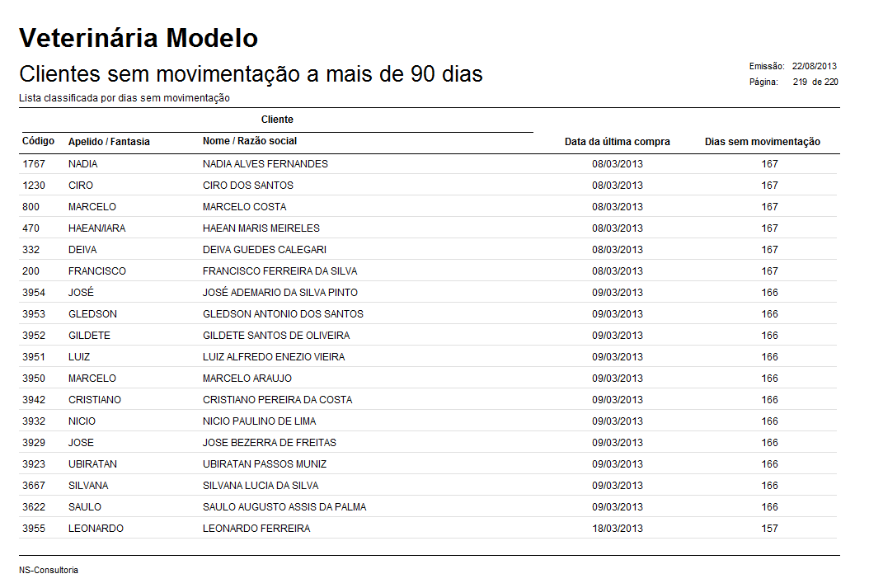Click the 18/03/2013 last purchase date

(x=617, y=529)
